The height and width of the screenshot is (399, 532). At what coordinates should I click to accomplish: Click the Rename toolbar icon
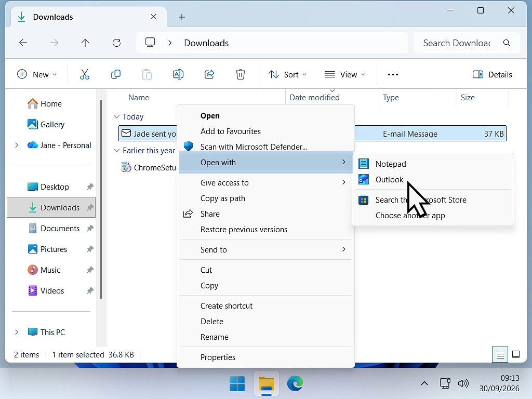[178, 74]
